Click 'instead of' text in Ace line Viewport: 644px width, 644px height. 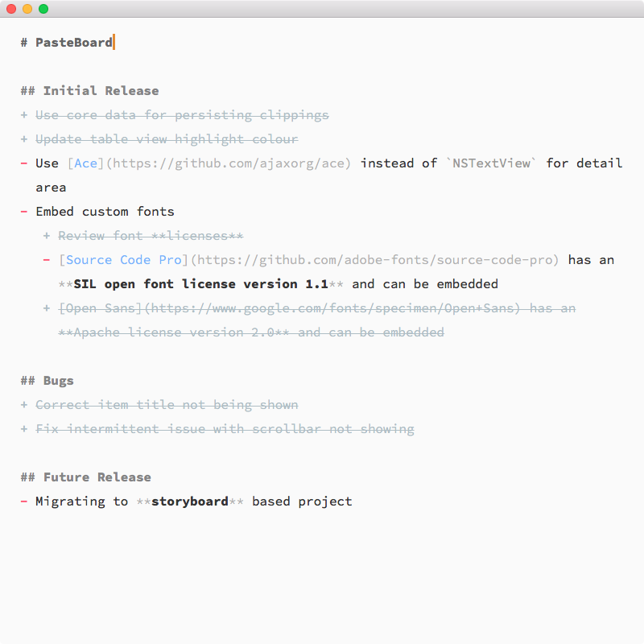(x=398, y=163)
